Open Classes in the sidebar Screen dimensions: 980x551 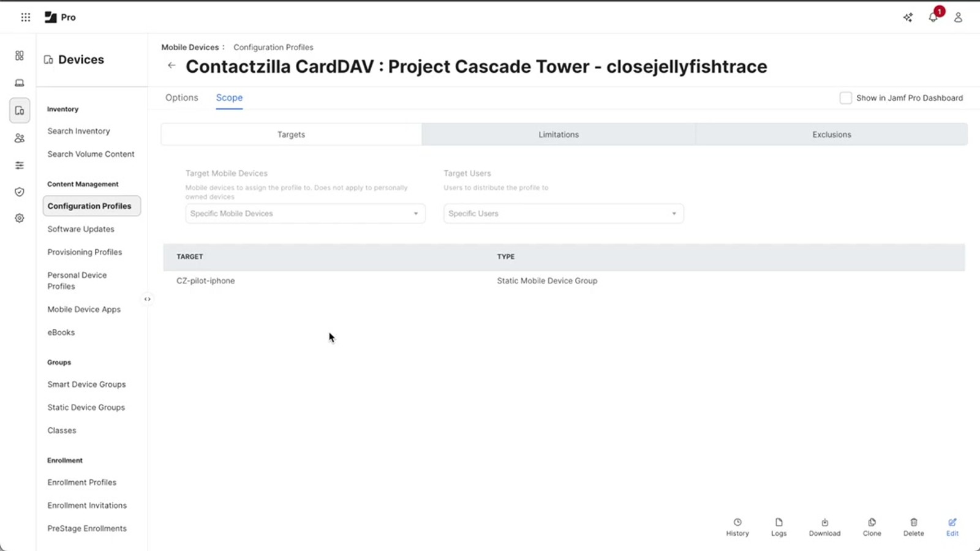coord(62,430)
